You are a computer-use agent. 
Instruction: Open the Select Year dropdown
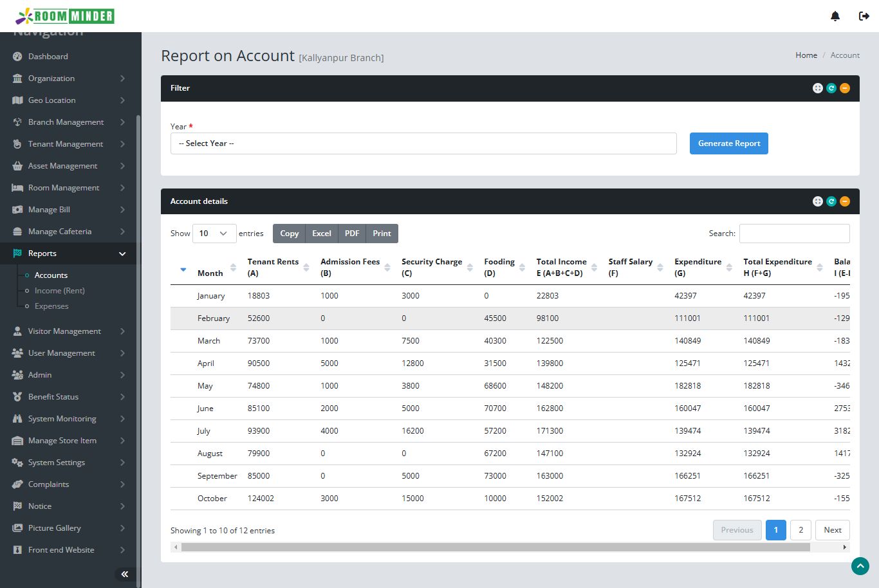click(423, 143)
